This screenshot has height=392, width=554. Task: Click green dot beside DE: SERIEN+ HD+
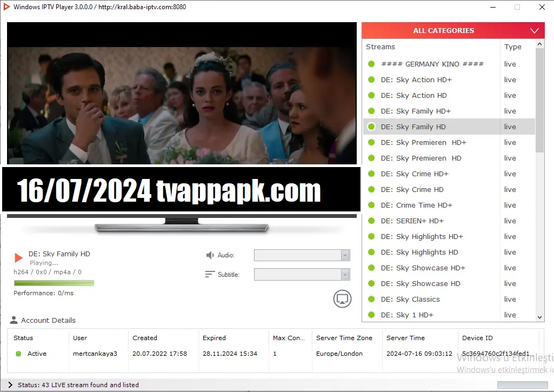pyautogui.click(x=371, y=221)
